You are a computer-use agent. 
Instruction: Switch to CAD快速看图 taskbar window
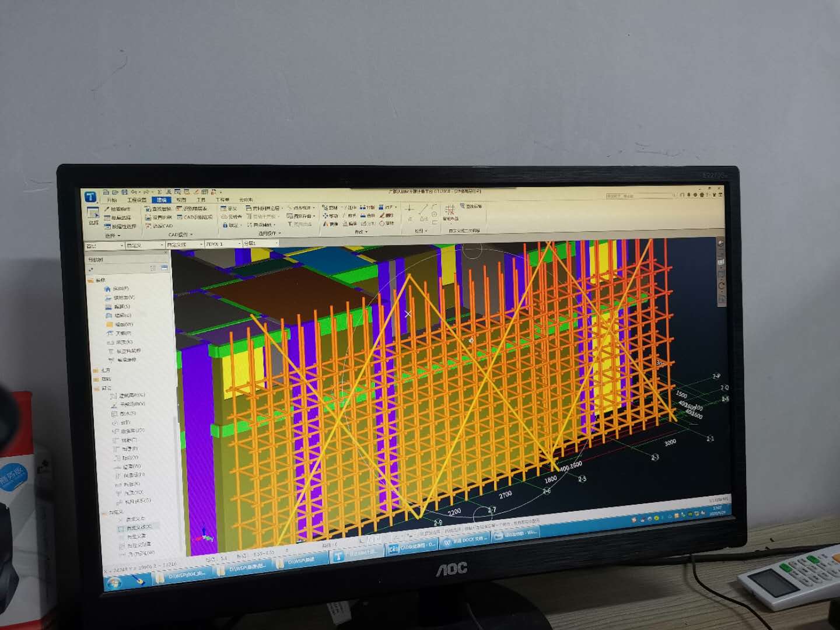(411, 548)
